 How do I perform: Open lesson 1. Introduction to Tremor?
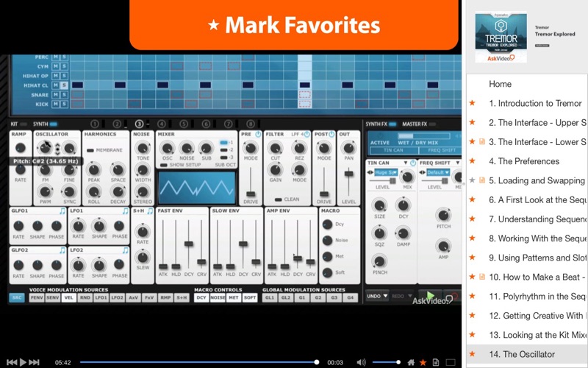pyautogui.click(x=535, y=103)
